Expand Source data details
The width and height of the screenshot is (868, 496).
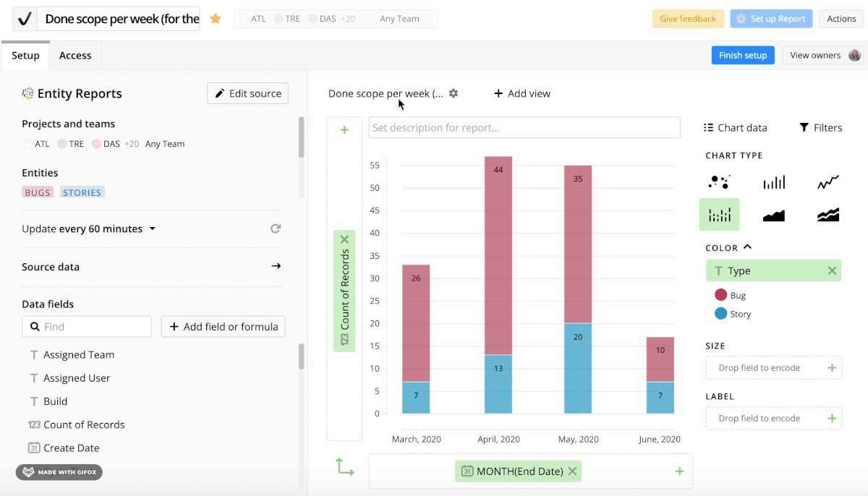276,266
